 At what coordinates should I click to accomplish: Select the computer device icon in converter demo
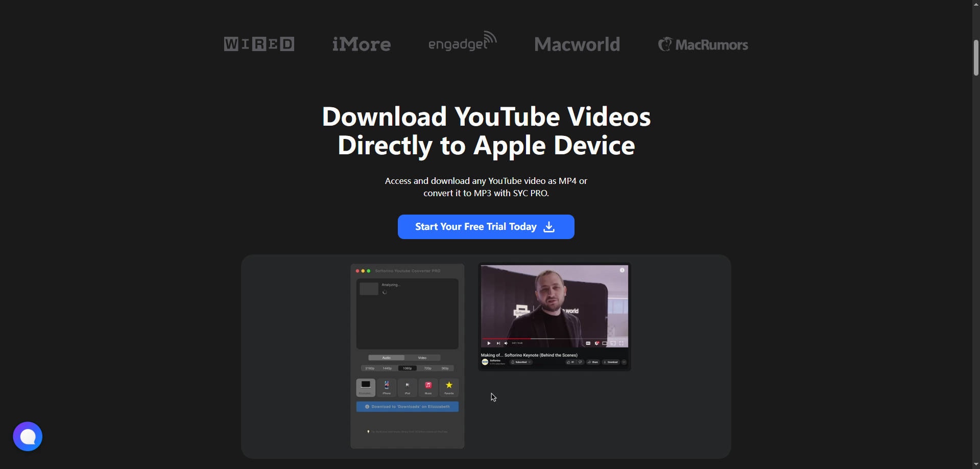pos(366,387)
